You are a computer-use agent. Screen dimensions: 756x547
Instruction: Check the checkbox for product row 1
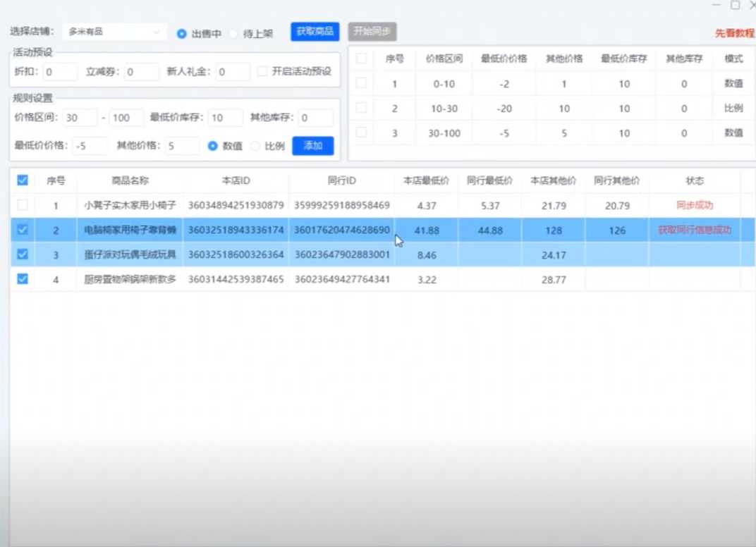(x=23, y=205)
